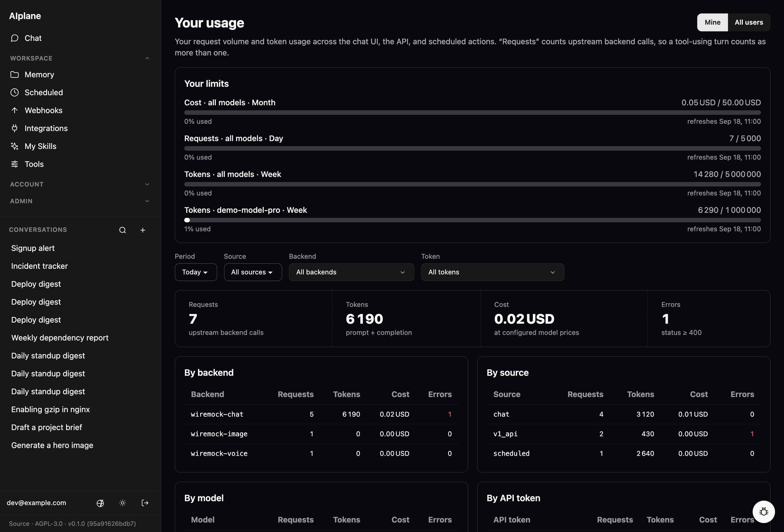This screenshot has width=784, height=532.
Task: Start a new conversation with plus icon
Action: [x=143, y=230]
